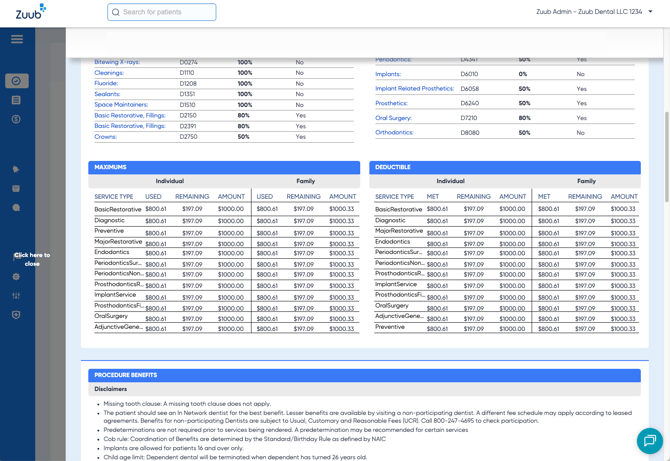Open the hamburger menu in sidebar
670x461 pixels.
(17, 39)
